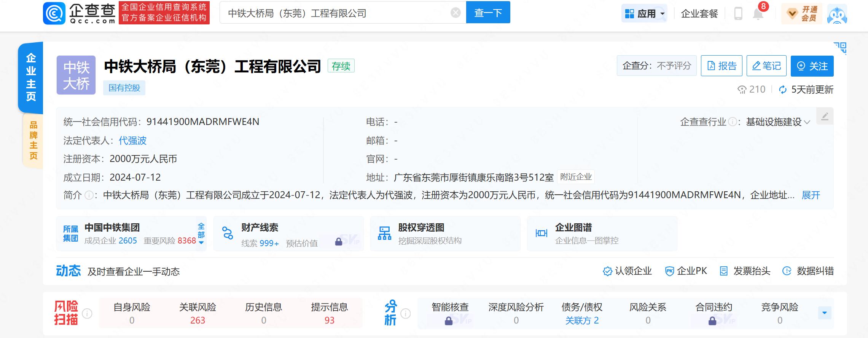Click member companies count 2605

point(127,240)
